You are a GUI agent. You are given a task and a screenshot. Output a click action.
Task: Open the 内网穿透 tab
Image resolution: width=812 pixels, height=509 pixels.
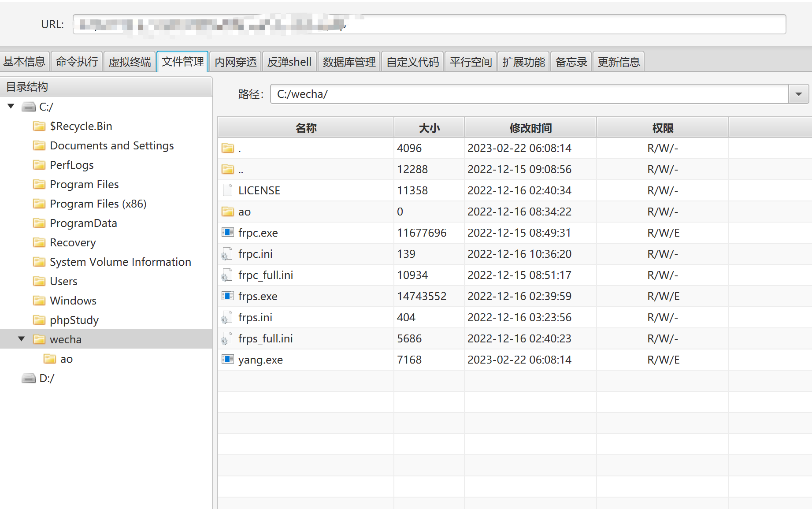tap(236, 62)
